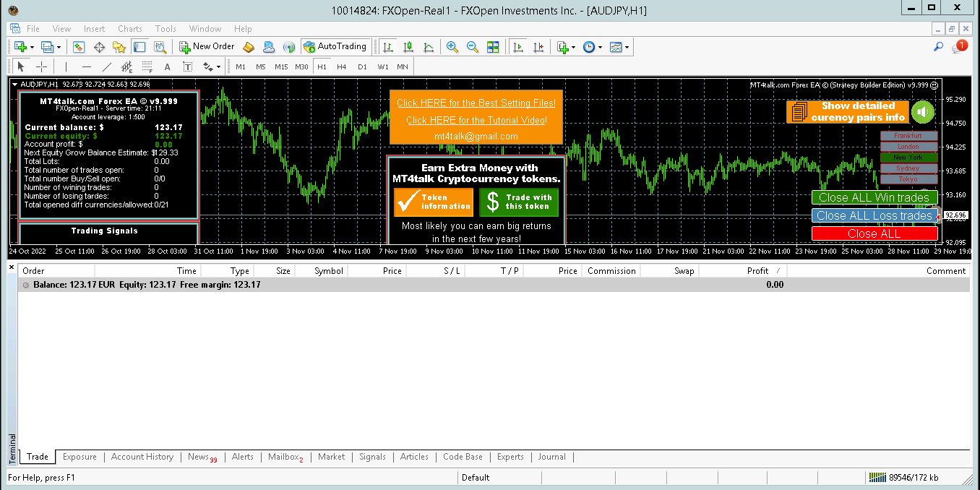Select the Equidistant Channel tool

point(126,67)
